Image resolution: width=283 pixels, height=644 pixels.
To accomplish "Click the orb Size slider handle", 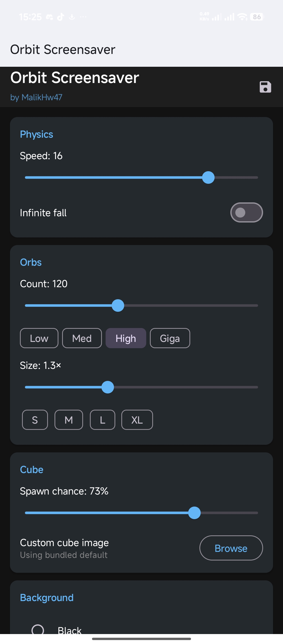I will click(107, 387).
